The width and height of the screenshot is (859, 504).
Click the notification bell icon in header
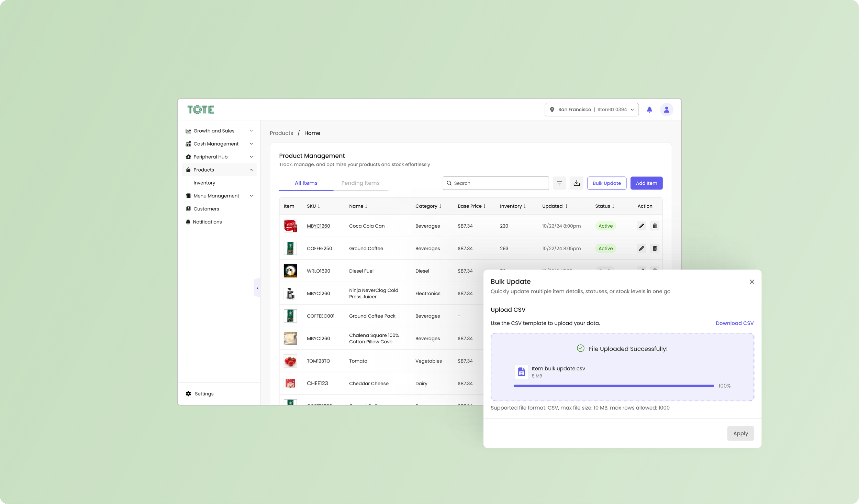point(649,110)
